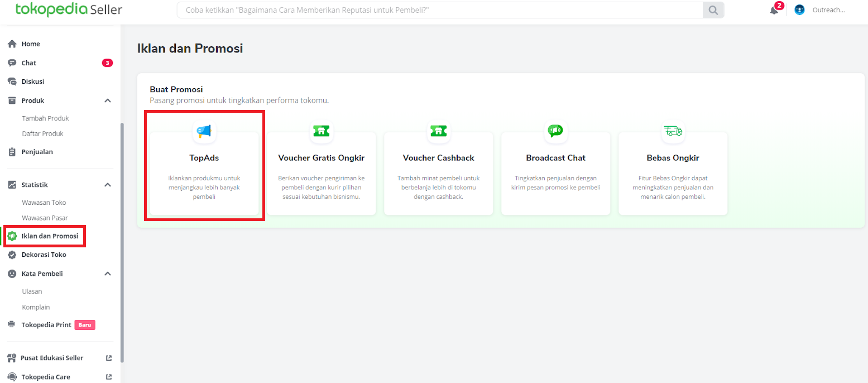Open external link icon beside Pusat Edukasi Seller
868x383 pixels.
point(108,358)
